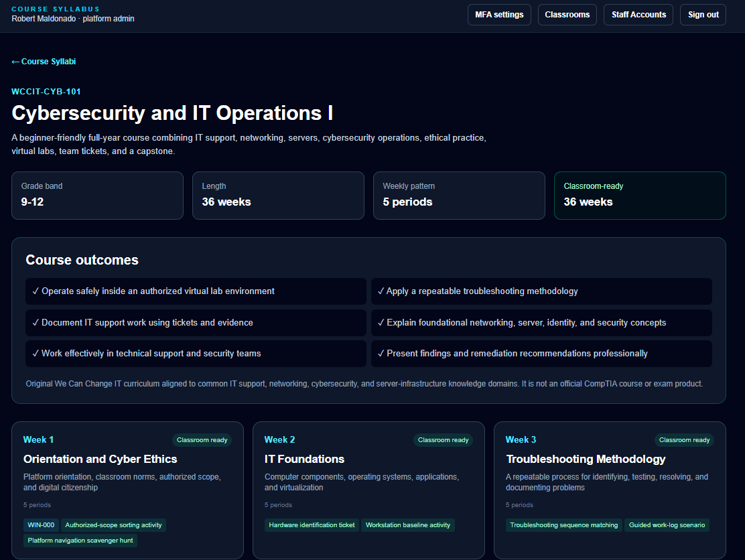The height and width of the screenshot is (560, 745).
Task: Click the Sign out button
Action: point(703,15)
